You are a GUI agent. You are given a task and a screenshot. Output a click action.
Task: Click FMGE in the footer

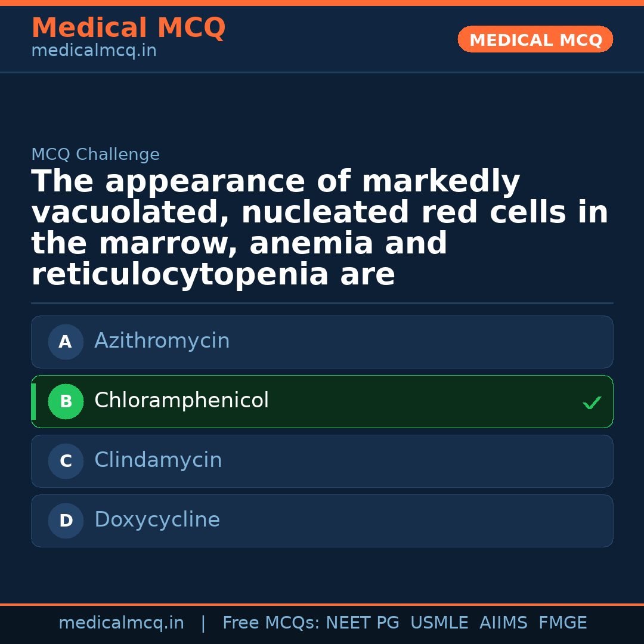pos(563,623)
